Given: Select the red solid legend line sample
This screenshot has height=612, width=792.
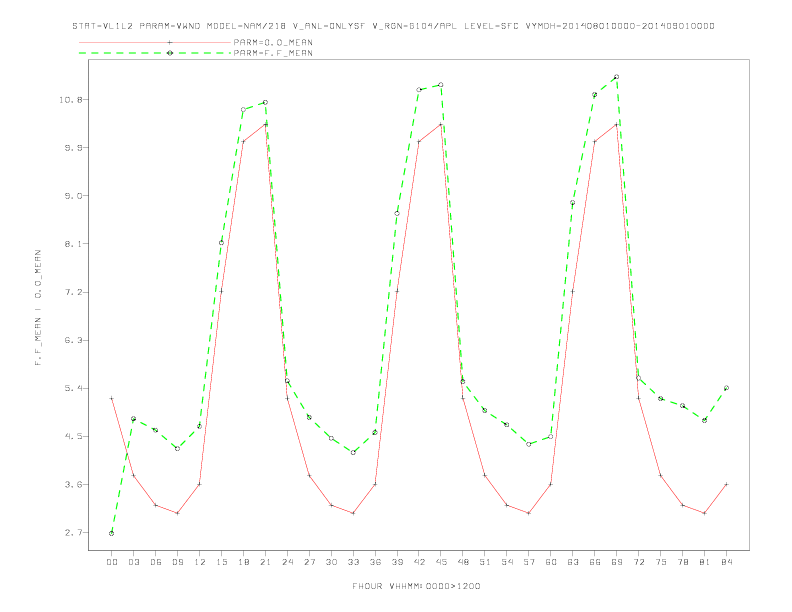Looking at the screenshot, I should click(155, 42).
